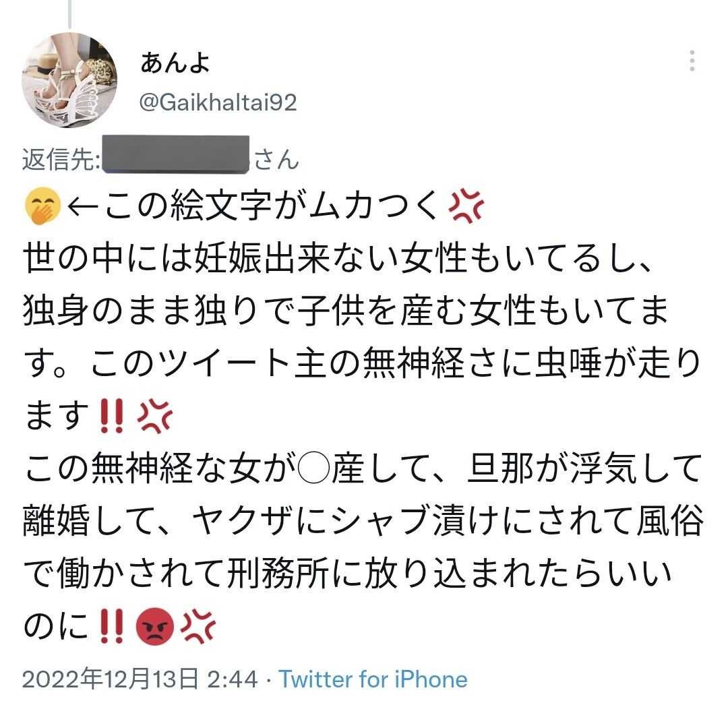Screen dimensions: 728x707
Task: Tap the double exclamation after のに
Action: pyautogui.click(x=111, y=626)
